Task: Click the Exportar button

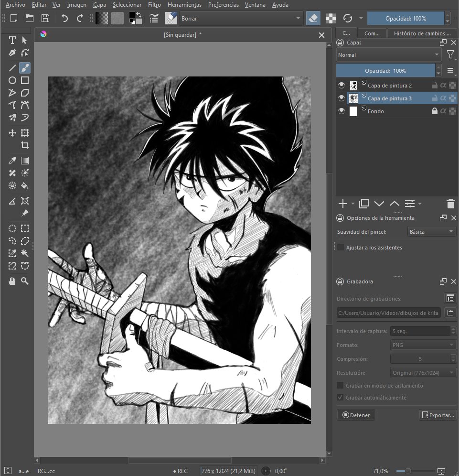Action: point(438,415)
